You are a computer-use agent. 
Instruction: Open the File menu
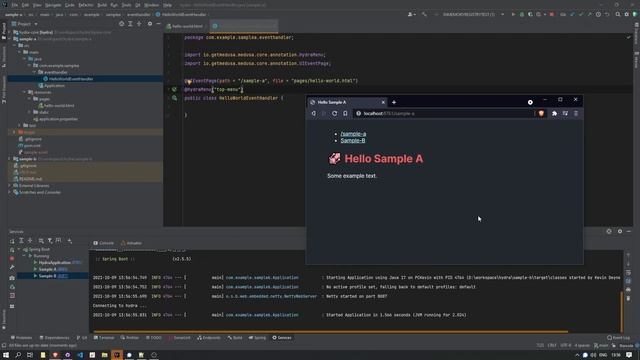click(15, 5)
